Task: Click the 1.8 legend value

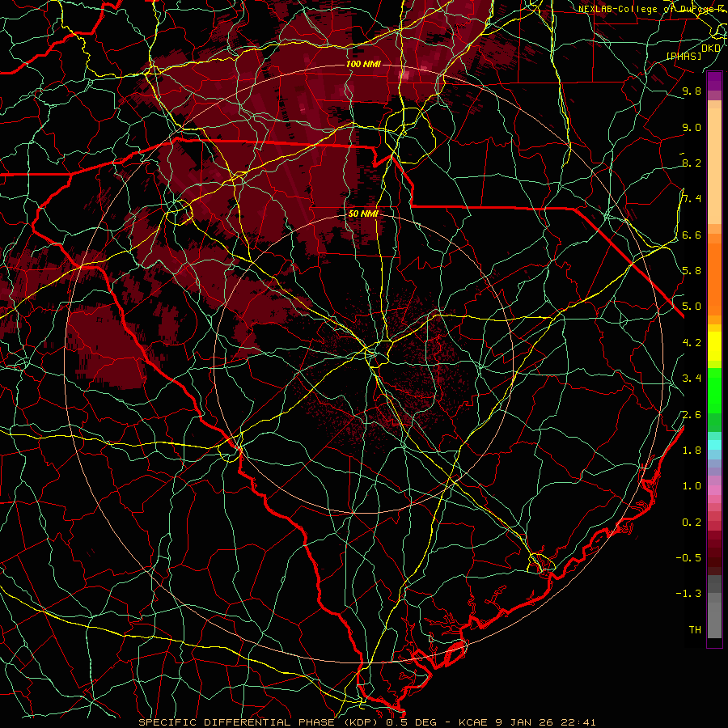Action: point(692,451)
